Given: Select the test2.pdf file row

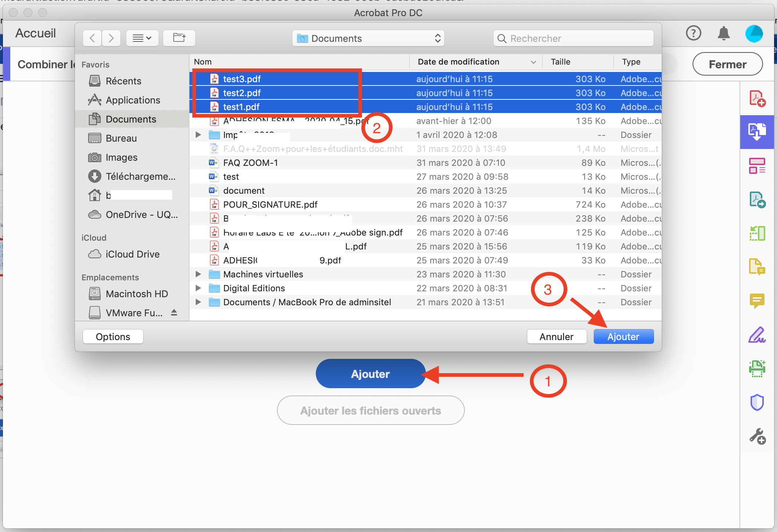Looking at the screenshot, I should tap(426, 93).
